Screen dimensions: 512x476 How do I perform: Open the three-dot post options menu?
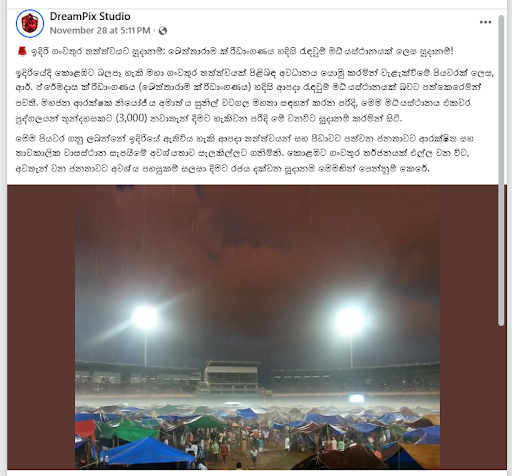(x=485, y=22)
